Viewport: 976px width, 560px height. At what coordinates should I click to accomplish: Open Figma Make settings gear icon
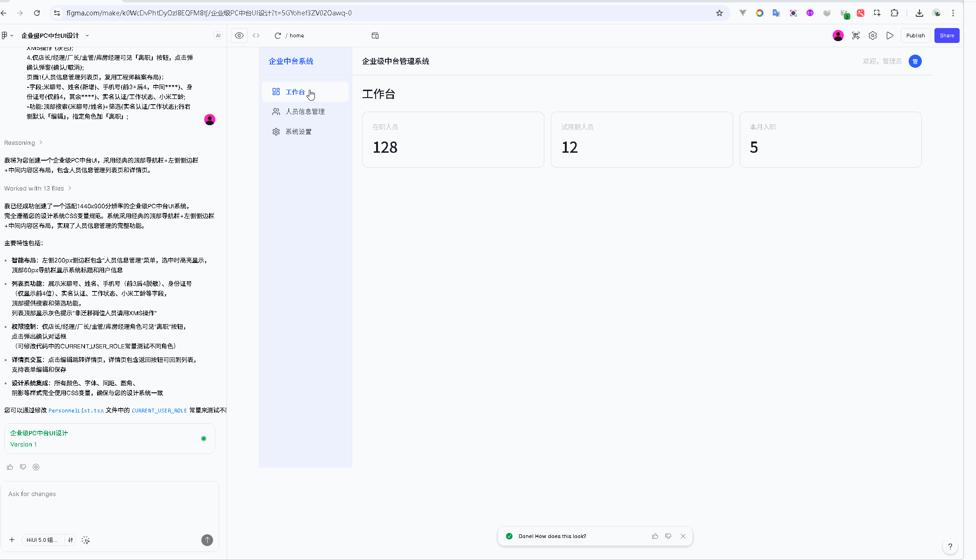click(x=873, y=35)
